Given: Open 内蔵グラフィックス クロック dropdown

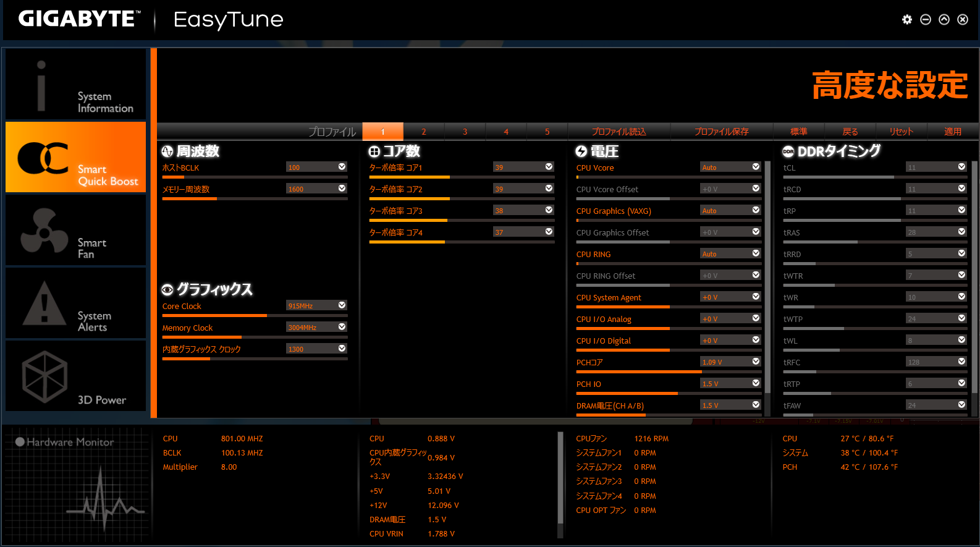Looking at the screenshot, I should click(317, 349).
